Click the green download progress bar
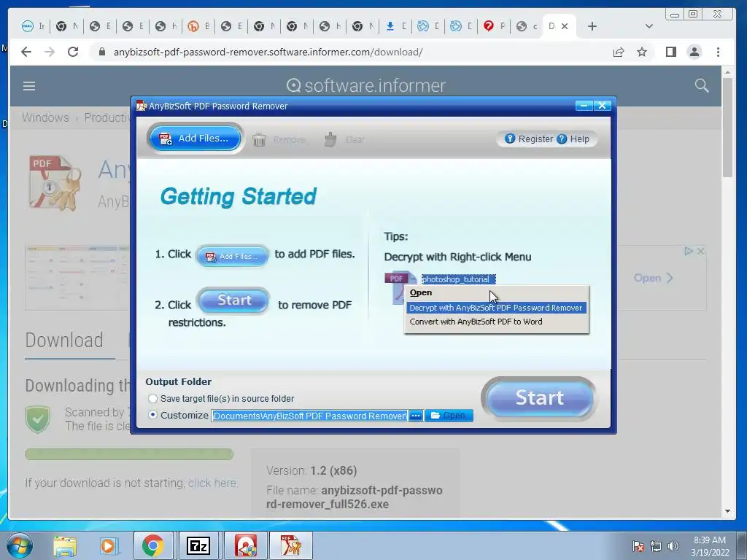 point(129,454)
